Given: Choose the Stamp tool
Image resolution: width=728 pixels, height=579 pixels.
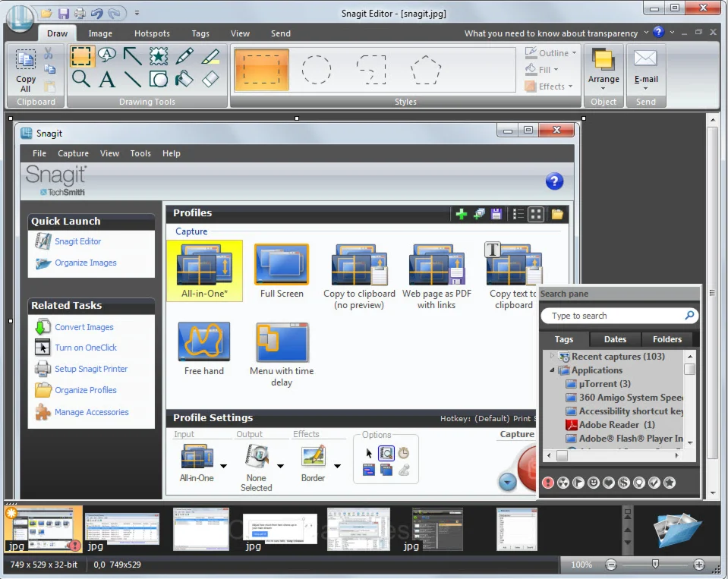Looking at the screenshot, I should coord(159,55).
